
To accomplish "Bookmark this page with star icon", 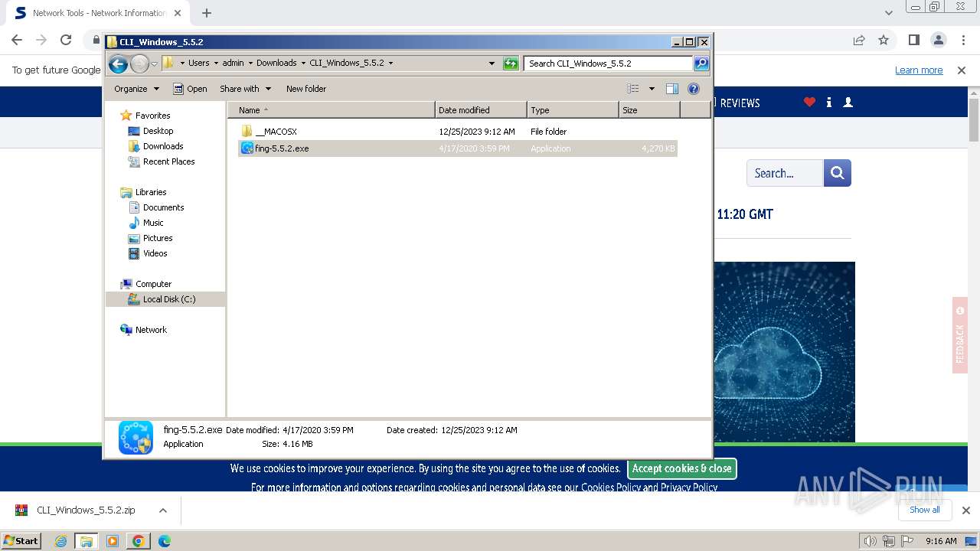I will tap(884, 40).
